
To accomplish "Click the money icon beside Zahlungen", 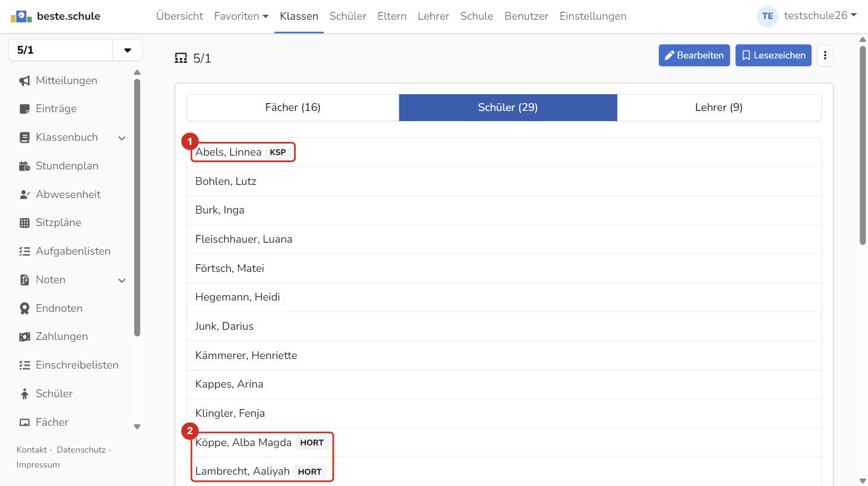I will tap(24, 336).
